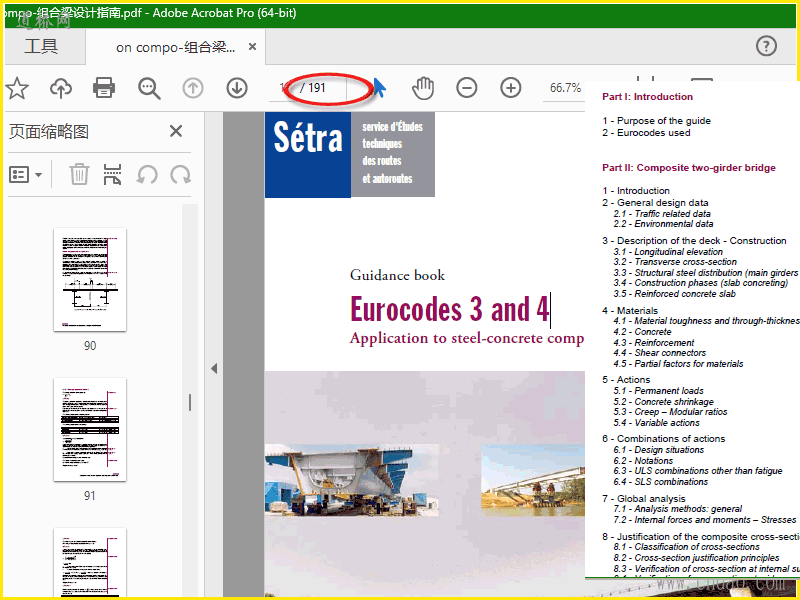
Task: Zoom in with the plus icon
Action: (x=511, y=88)
